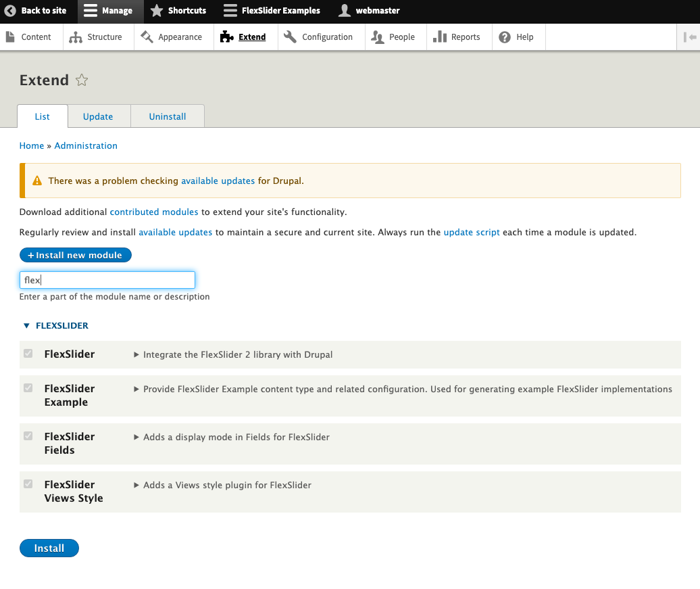Toggle the FlexSlider Fields checkbox
The height and width of the screenshot is (589, 700).
28,435
